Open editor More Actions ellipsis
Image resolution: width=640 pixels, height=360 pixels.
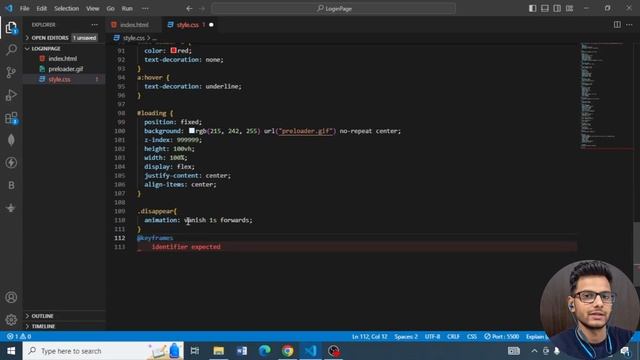click(629, 25)
